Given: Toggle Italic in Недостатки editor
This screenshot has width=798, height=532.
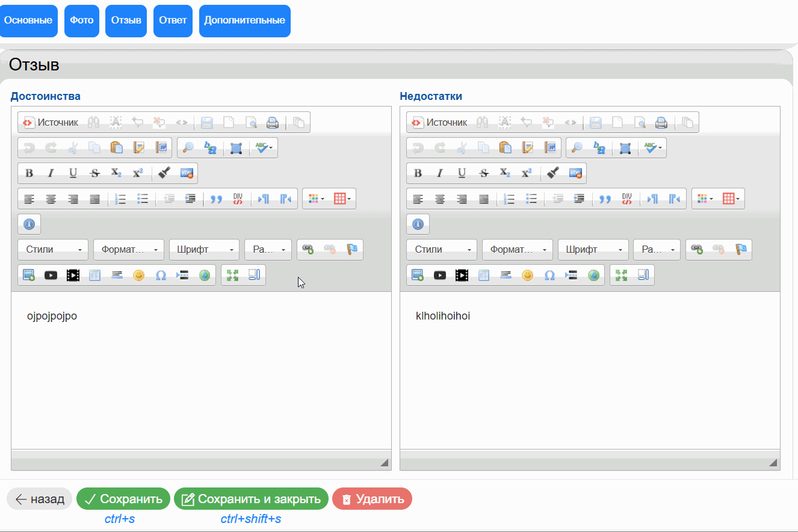Looking at the screenshot, I should point(440,173).
